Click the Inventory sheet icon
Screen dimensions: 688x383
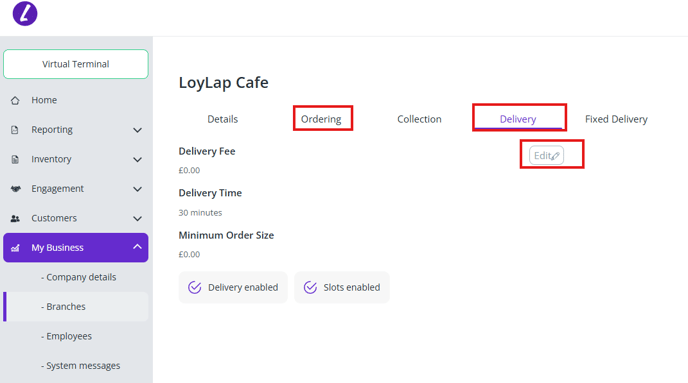(x=15, y=159)
